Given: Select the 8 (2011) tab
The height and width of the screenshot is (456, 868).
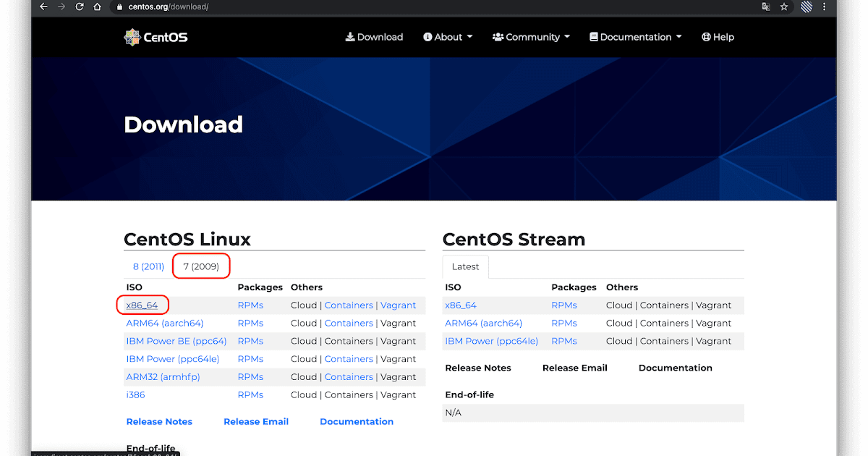Looking at the screenshot, I should click(148, 266).
